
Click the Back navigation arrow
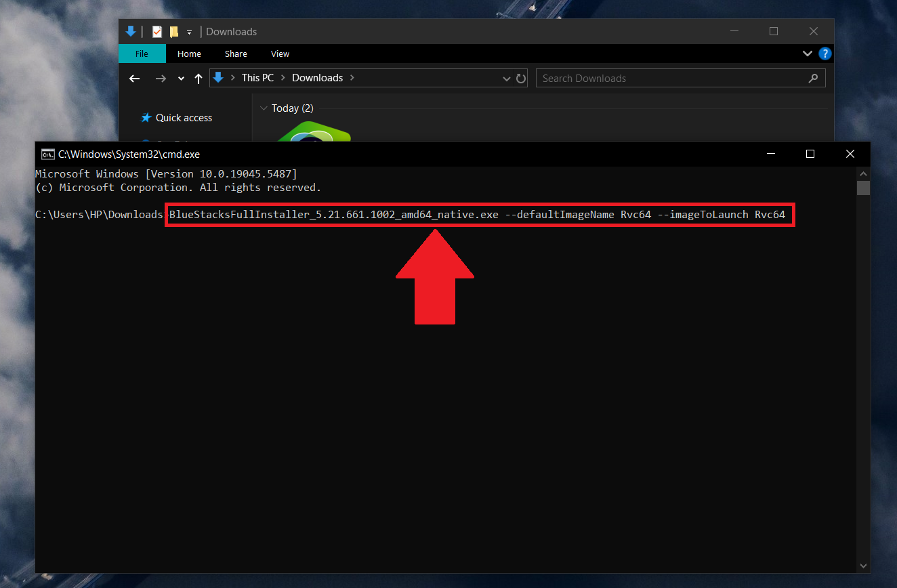[x=134, y=78]
